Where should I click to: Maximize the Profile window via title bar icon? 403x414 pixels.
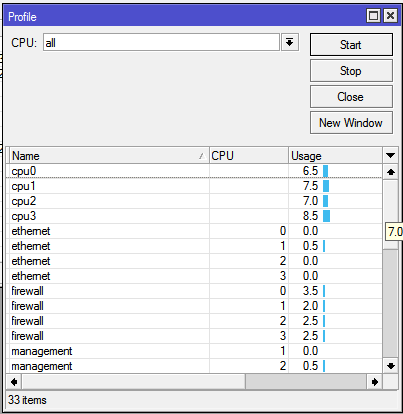[x=373, y=16]
